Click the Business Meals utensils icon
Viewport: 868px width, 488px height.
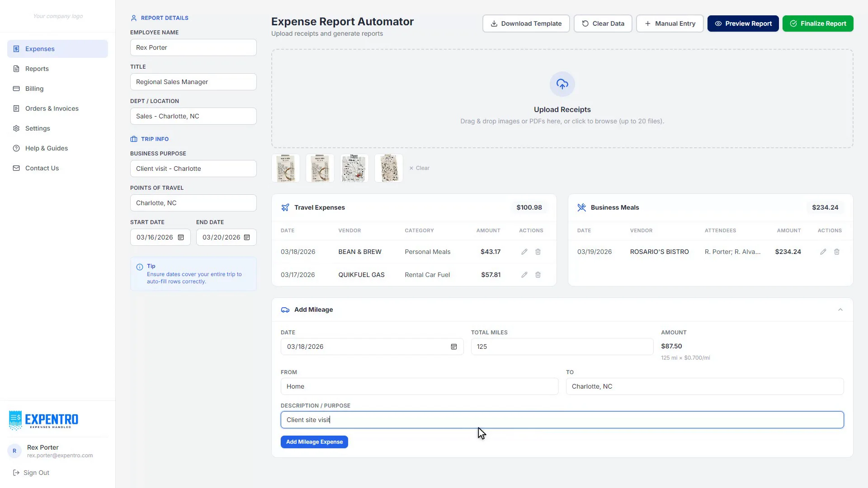coord(582,207)
